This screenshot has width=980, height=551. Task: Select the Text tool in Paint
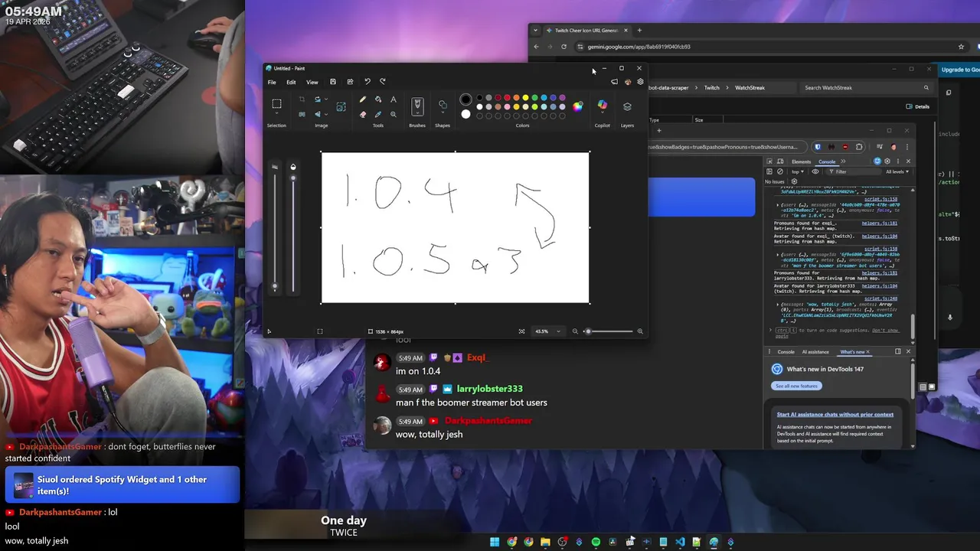click(394, 99)
